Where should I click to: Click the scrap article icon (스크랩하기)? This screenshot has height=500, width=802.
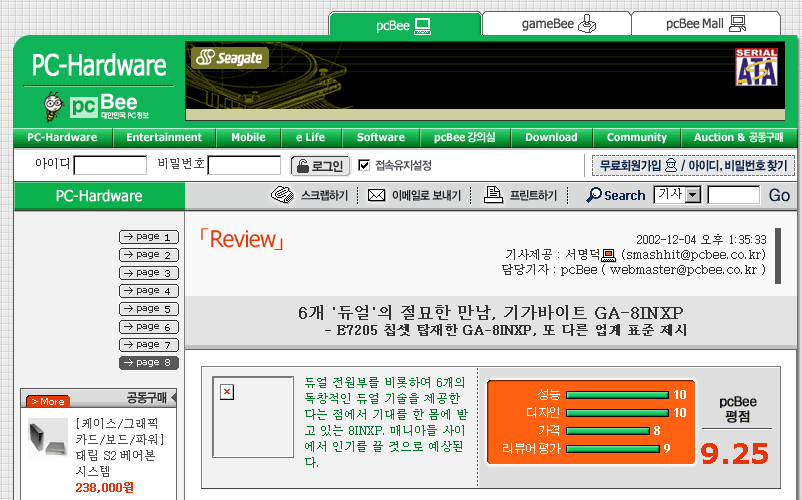(282, 195)
